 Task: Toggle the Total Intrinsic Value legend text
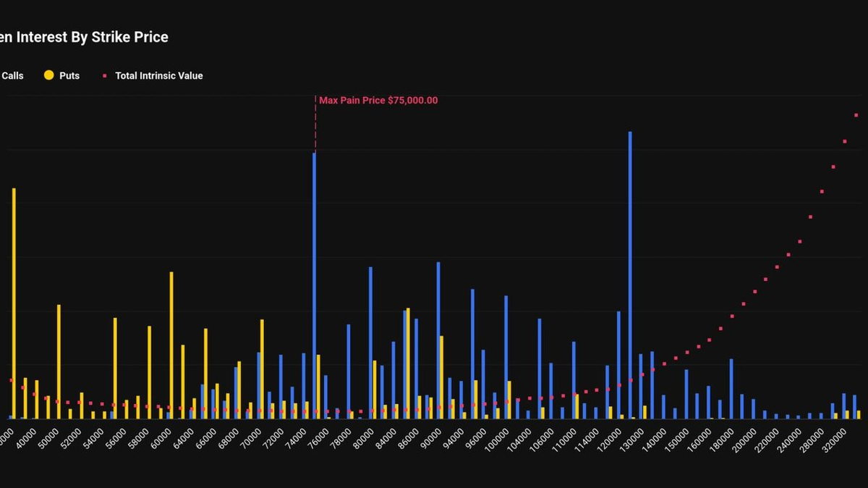coord(158,75)
